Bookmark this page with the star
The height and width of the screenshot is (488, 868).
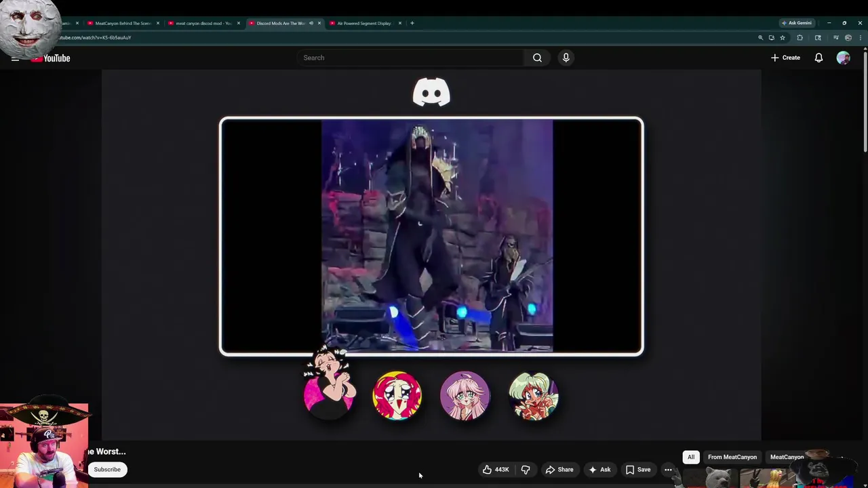coord(783,38)
